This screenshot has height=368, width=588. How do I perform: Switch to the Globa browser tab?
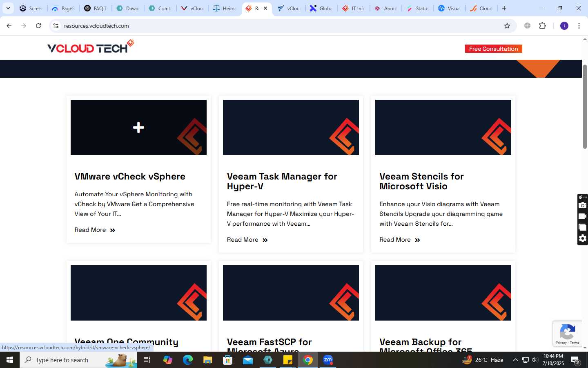(x=321, y=8)
